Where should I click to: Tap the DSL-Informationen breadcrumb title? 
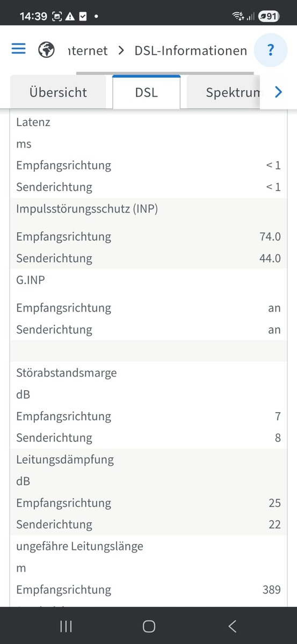tap(191, 50)
